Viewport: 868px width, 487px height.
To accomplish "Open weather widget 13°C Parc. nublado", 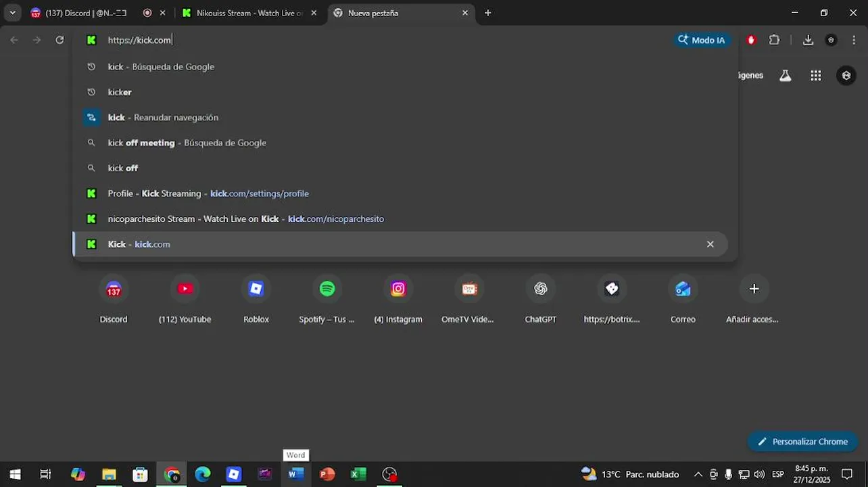I will [x=630, y=474].
